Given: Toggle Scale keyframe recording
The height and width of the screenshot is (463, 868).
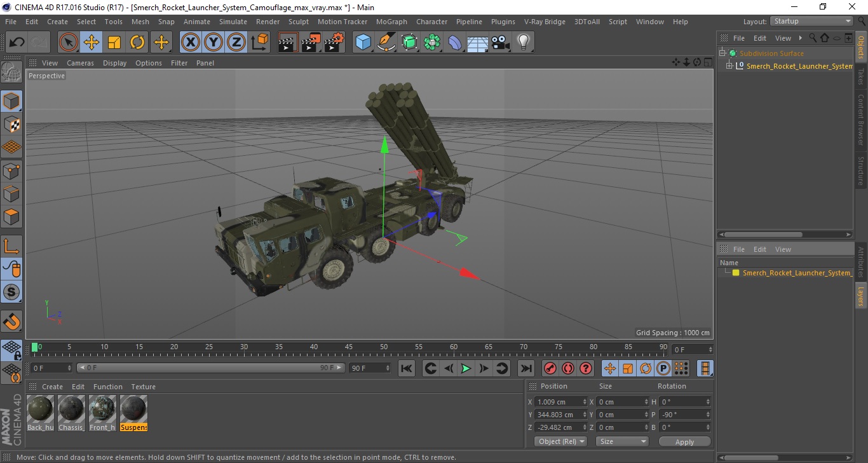Looking at the screenshot, I should tap(628, 368).
